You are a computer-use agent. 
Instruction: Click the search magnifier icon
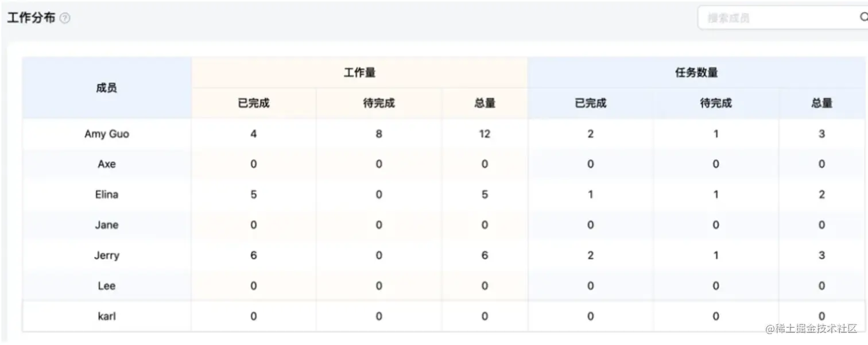point(863,17)
